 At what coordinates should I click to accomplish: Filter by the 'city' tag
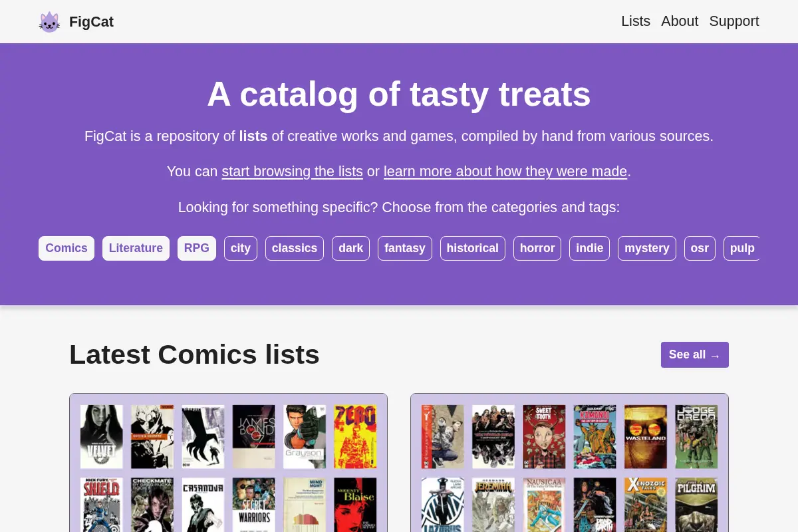point(241,248)
